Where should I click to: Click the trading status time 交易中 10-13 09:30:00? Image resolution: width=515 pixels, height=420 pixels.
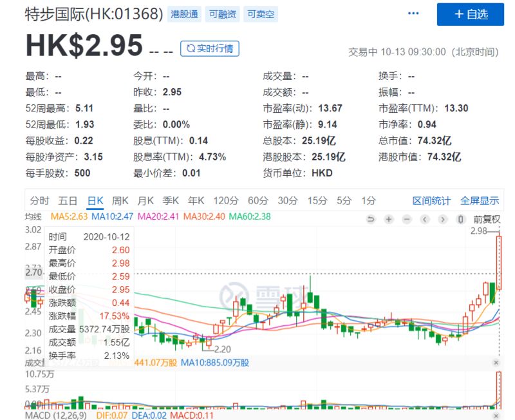[397, 52]
